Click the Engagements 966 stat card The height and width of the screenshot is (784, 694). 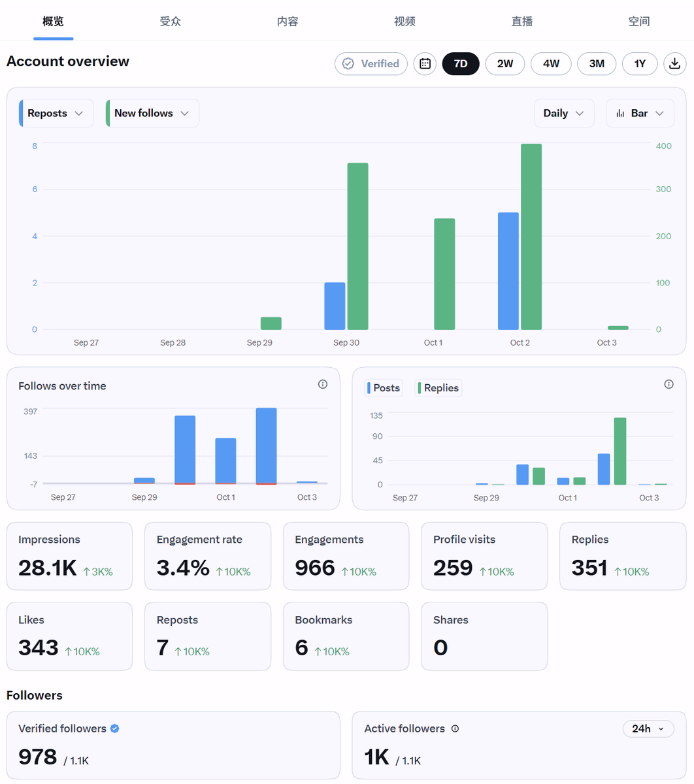point(346,556)
